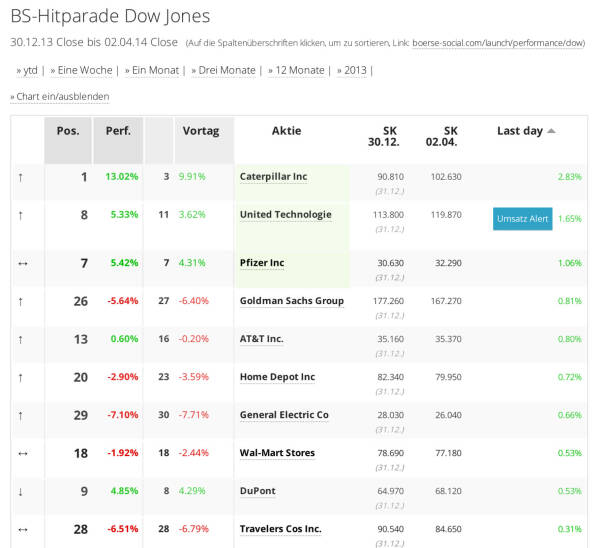Viewport: 600px width, 548px height.
Task: Click the sideways arrow in Pfizer row
Action: pyautogui.click(x=20, y=263)
